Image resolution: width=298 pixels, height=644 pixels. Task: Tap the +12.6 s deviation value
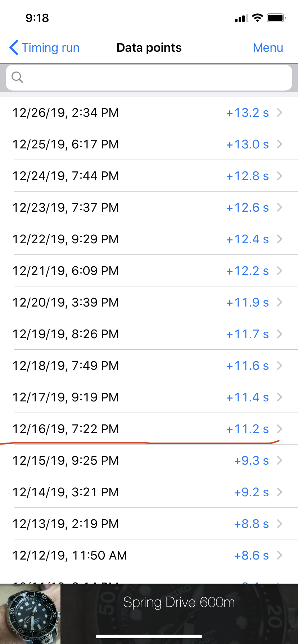(x=247, y=208)
